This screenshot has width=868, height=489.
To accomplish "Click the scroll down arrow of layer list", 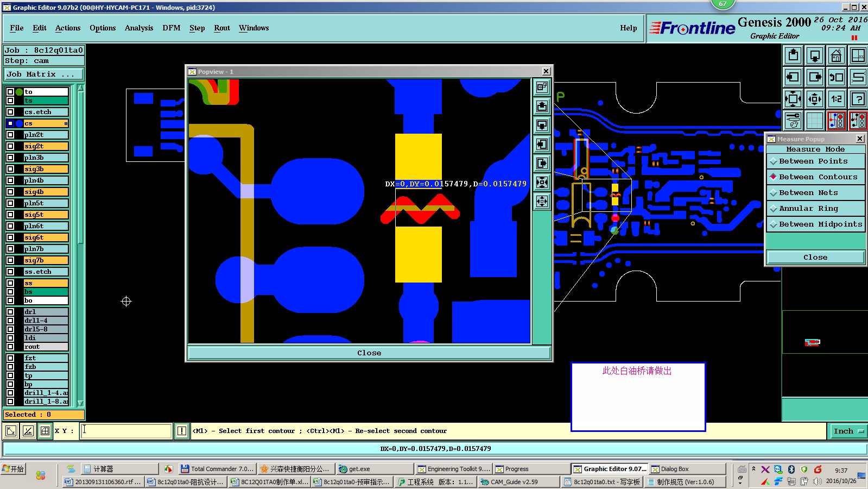I will coord(80,403).
